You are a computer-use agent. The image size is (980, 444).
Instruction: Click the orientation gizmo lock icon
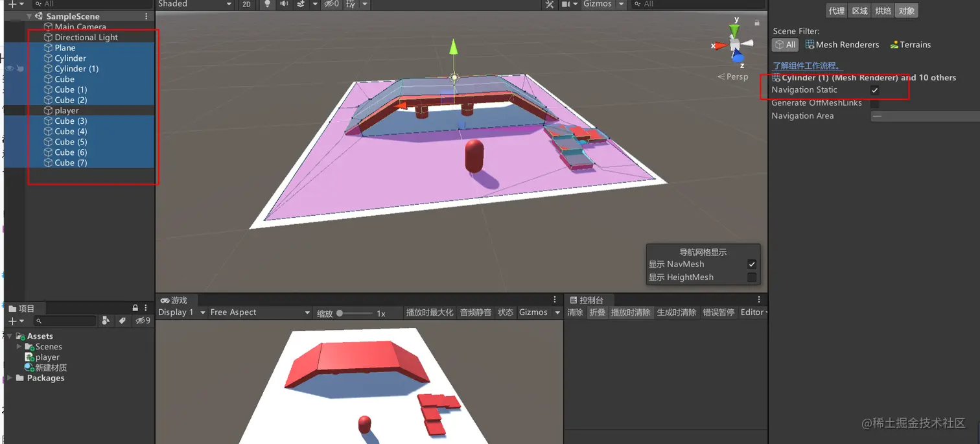pos(757,23)
